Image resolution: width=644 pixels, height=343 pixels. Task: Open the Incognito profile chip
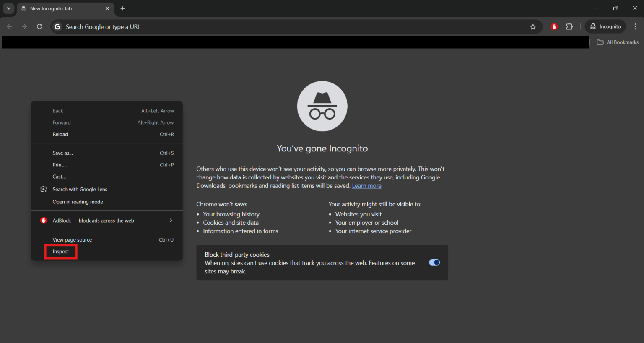605,26
